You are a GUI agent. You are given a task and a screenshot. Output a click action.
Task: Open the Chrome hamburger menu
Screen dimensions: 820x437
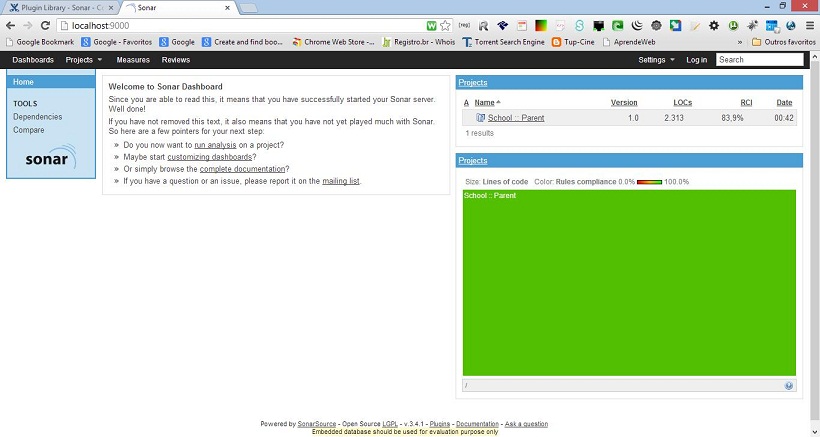(810, 25)
